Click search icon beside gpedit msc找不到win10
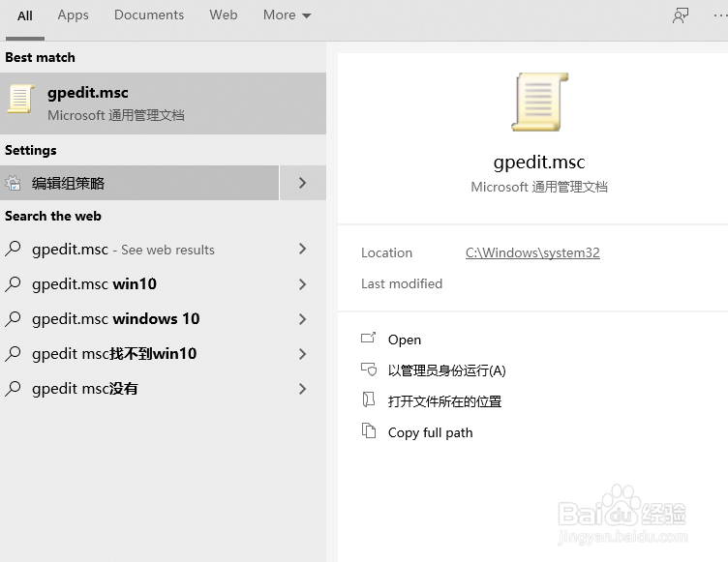Image resolution: width=728 pixels, height=562 pixels. [13, 354]
